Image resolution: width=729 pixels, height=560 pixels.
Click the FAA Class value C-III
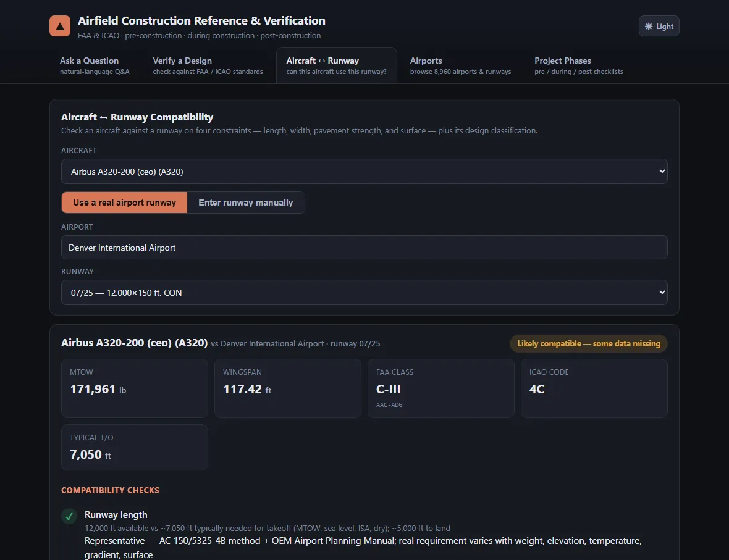pos(388,389)
